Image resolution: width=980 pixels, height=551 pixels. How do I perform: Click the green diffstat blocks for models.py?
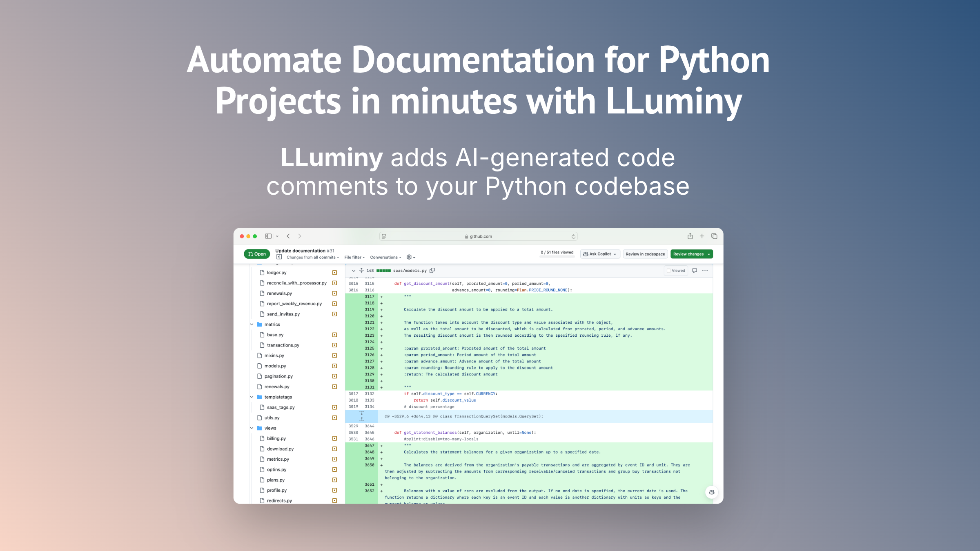pos(383,271)
